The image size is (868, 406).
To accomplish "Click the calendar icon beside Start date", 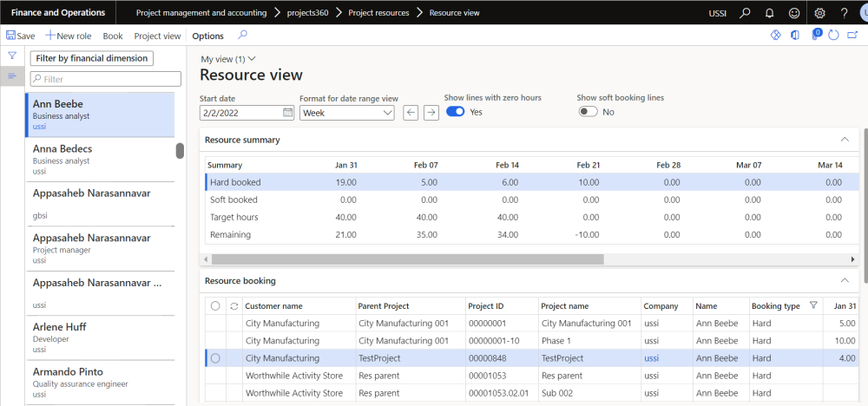I will 288,113.
